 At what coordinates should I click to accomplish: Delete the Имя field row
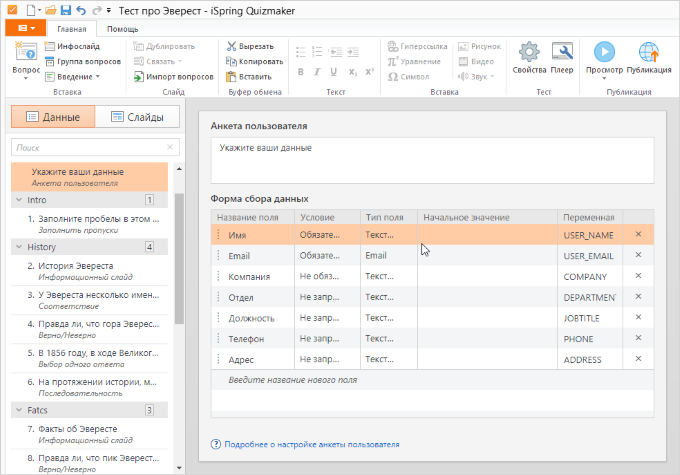638,234
